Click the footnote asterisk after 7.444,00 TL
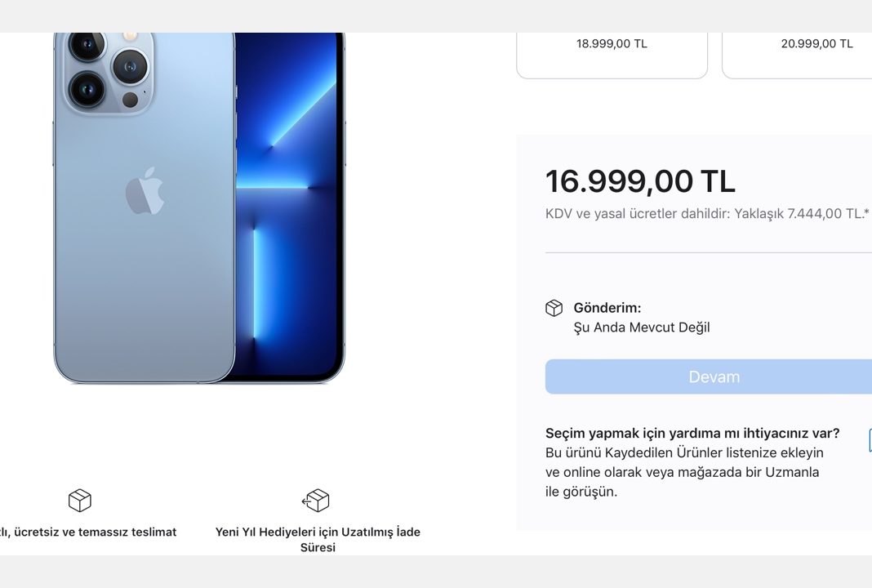The height and width of the screenshot is (588, 872). (x=866, y=212)
